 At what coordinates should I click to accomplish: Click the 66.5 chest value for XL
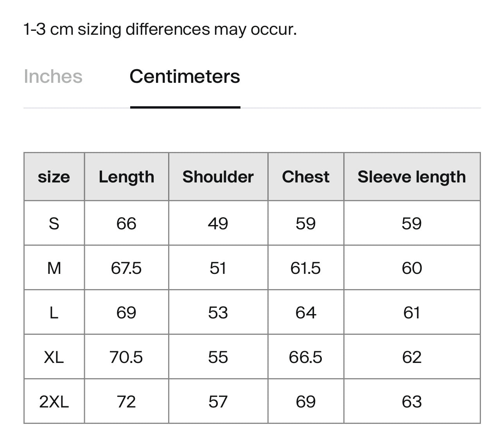point(306,357)
